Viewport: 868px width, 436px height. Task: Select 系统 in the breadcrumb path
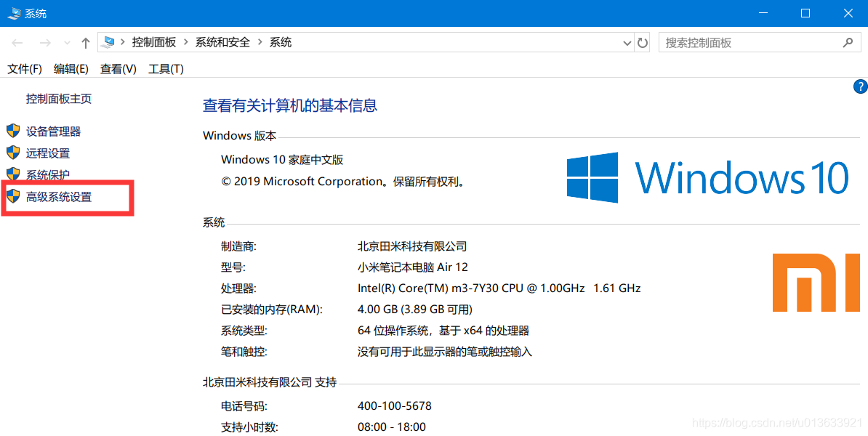pyautogui.click(x=281, y=42)
